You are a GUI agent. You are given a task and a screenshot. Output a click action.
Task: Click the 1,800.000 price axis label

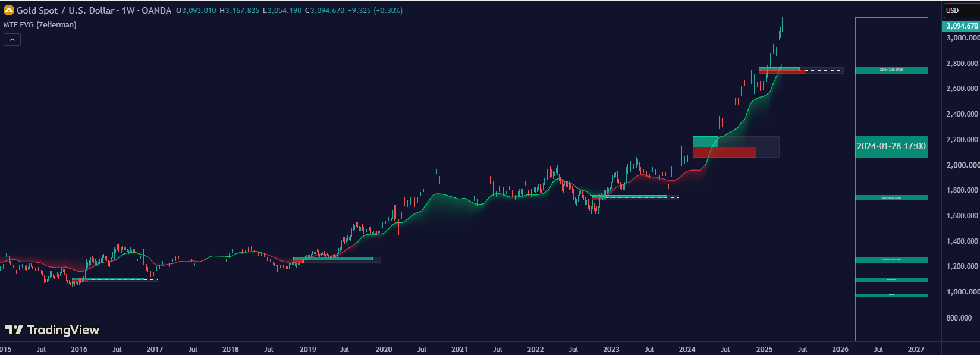pos(962,190)
